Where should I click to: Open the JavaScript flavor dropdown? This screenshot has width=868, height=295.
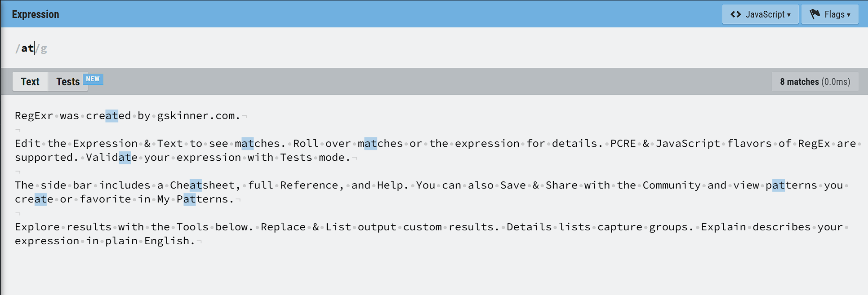pyautogui.click(x=760, y=14)
